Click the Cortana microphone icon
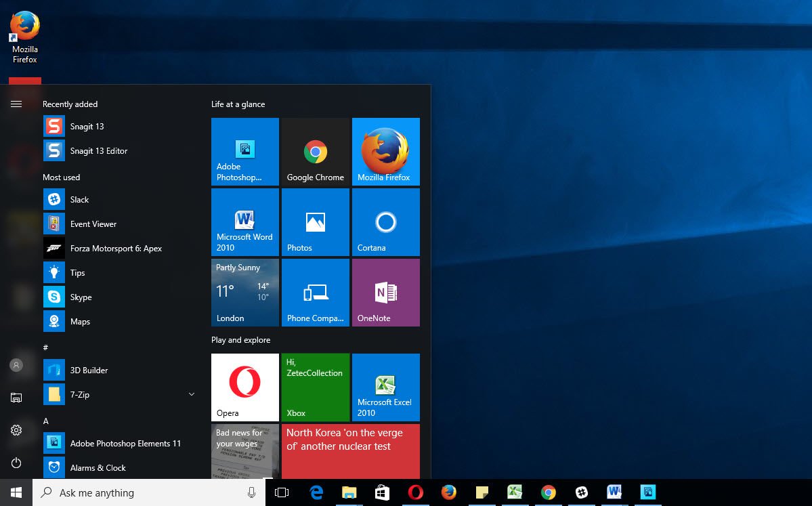 point(252,492)
